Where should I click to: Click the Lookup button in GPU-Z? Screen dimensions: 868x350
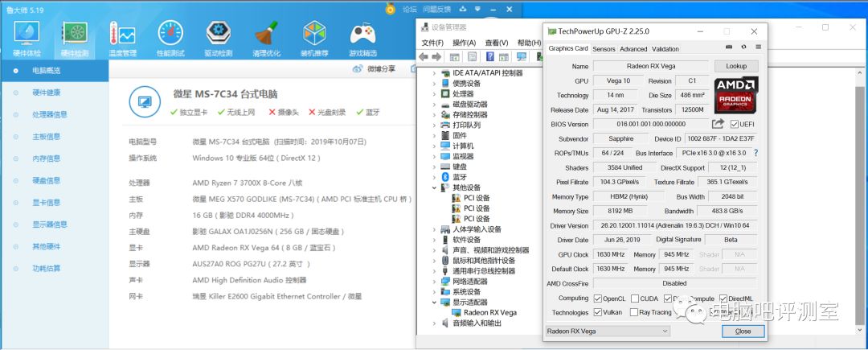(x=735, y=66)
